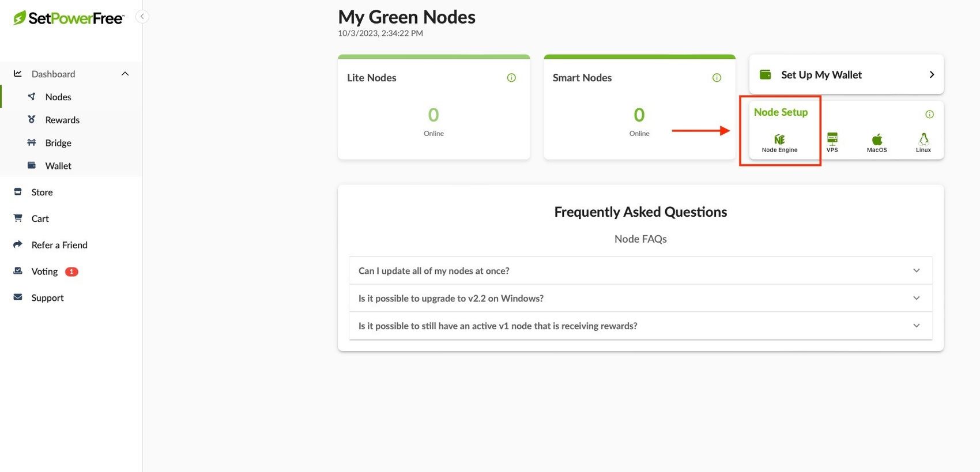This screenshot has height=472, width=980.
Task: Show Node Setup info icon
Action: pyautogui.click(x=929, y=114)
